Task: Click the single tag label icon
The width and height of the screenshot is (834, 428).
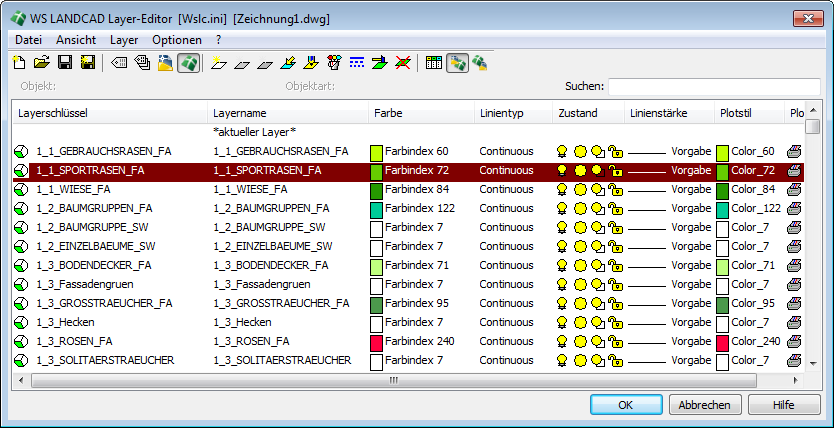Action: tap(120, 63)
